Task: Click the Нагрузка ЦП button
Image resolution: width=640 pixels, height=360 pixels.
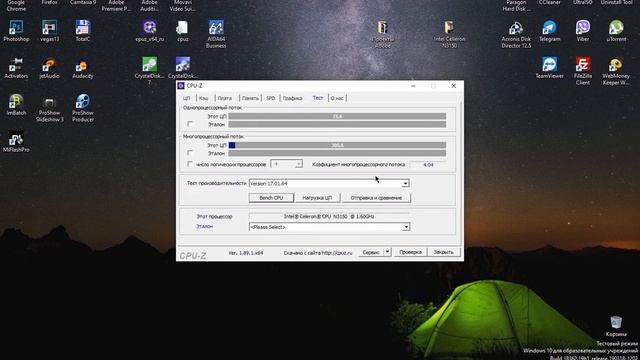Action: 317,198
